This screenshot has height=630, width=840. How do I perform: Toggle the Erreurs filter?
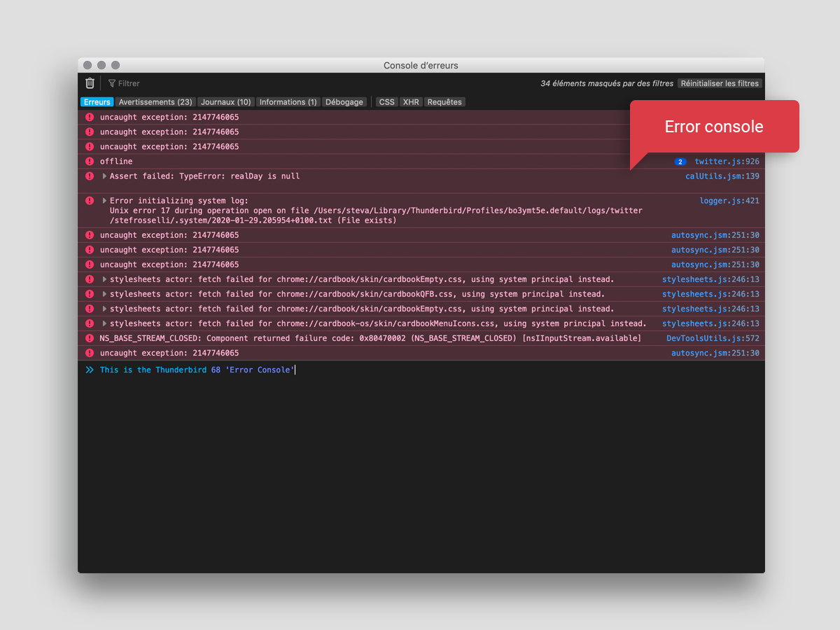[x=97, y=102]
